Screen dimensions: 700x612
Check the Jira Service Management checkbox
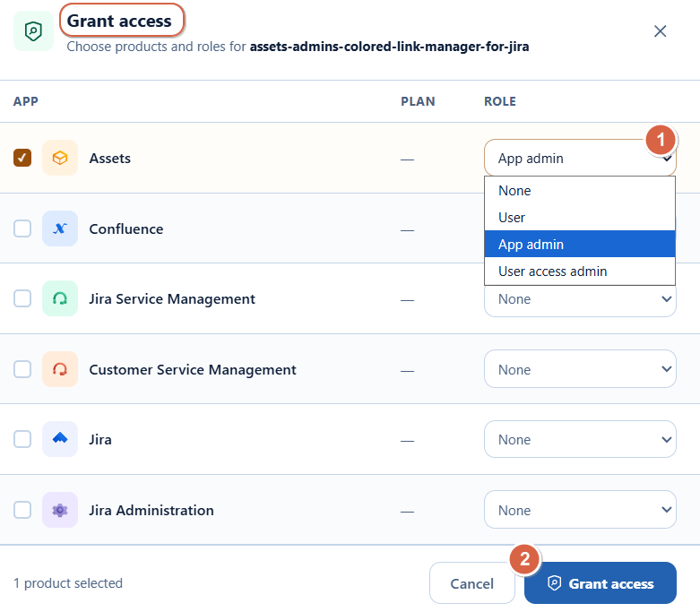click(22, 298)
